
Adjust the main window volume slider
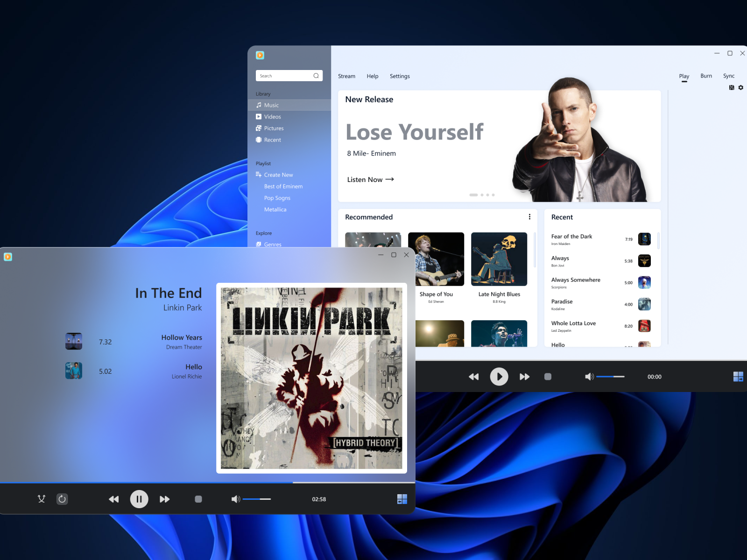[610, 377]
